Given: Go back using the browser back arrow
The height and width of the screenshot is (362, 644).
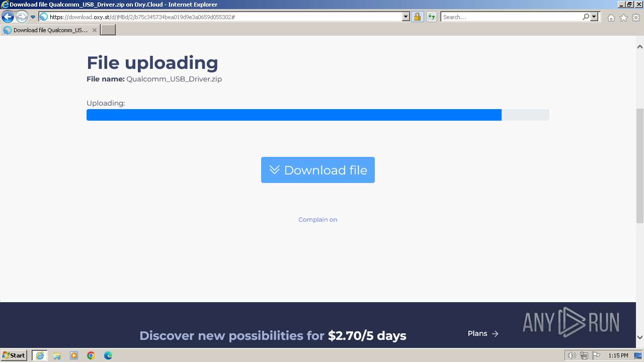Looking at the screenshot, I should pyautogui.click(x=8, y=17).
